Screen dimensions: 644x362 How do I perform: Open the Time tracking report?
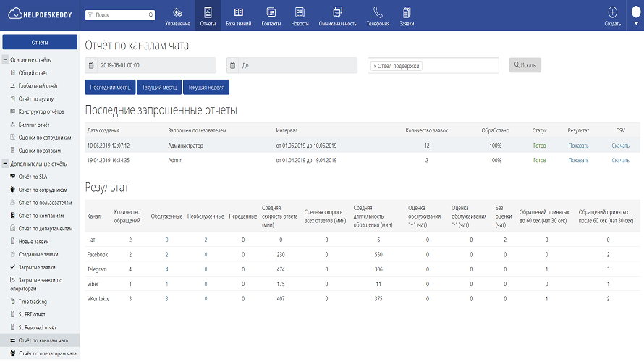(x=34, y=301)
